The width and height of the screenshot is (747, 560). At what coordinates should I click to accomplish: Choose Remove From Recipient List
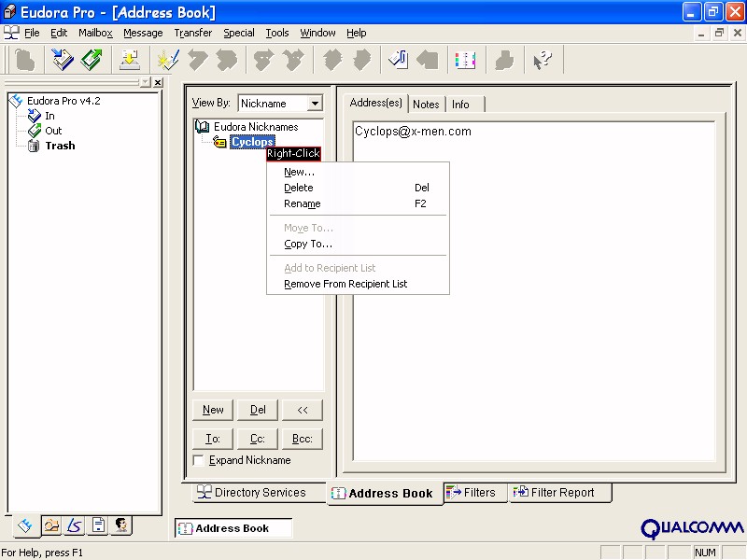[x=358, y=284]
